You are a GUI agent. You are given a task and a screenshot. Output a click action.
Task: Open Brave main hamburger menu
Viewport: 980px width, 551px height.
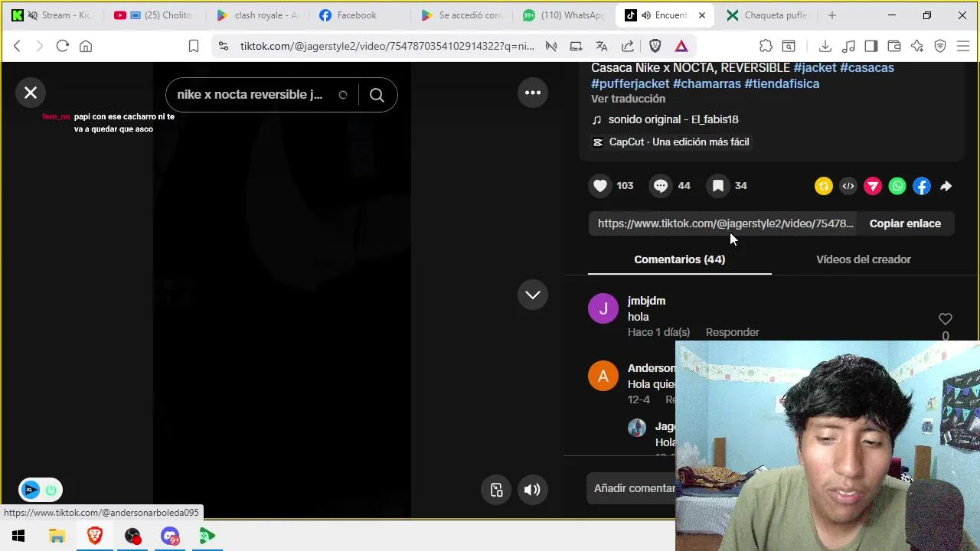(x=963, y=46)
